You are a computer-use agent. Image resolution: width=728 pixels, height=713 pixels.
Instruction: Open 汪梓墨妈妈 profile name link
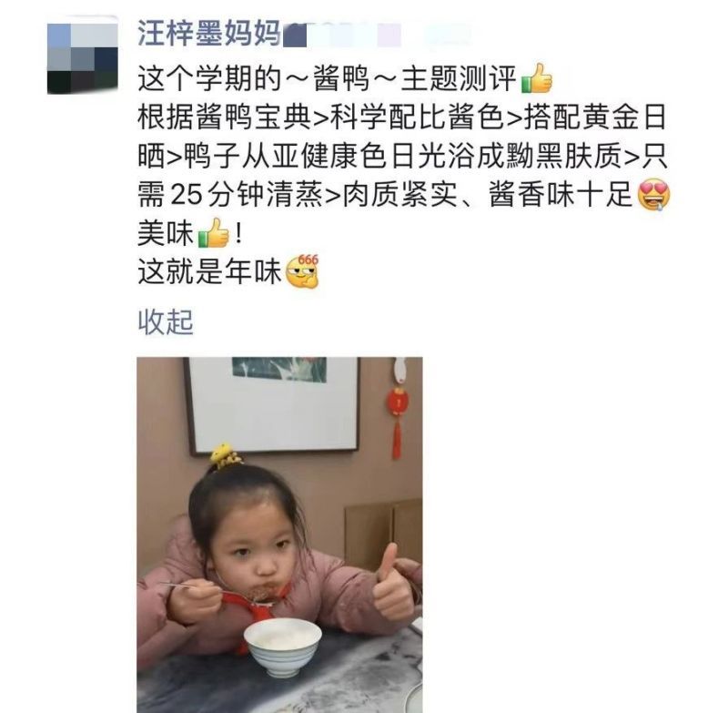209,33
